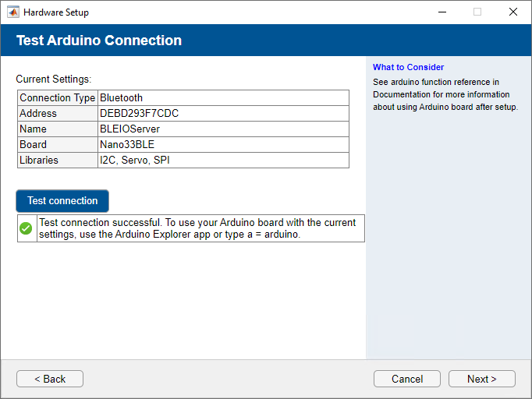Click the green success checkmark icon
The image size is (532, 399).
click(x=26, y=228)
